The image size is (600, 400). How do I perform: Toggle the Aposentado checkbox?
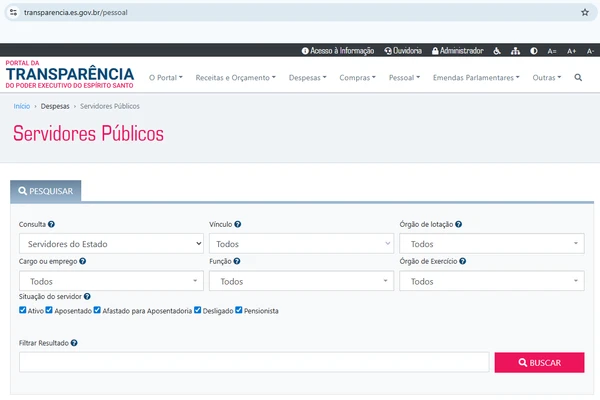[48, 311]
